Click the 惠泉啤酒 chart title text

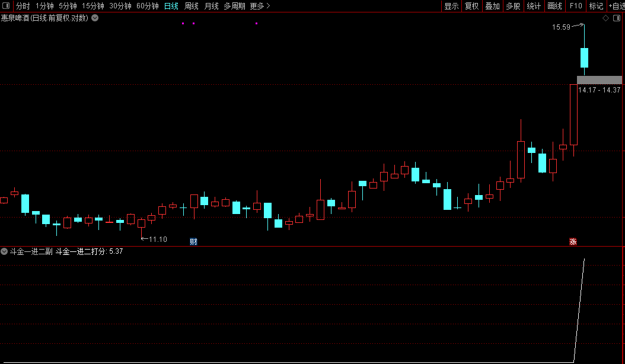44,18
